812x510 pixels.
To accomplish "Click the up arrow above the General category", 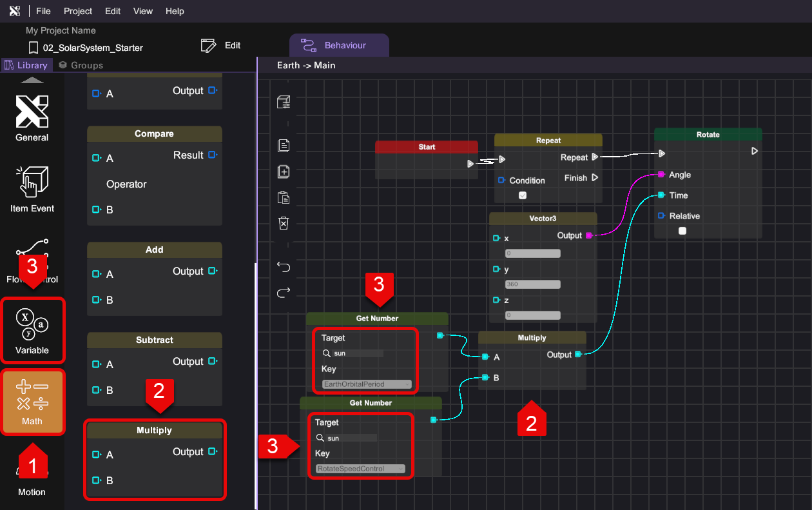I will click(32, 81).
